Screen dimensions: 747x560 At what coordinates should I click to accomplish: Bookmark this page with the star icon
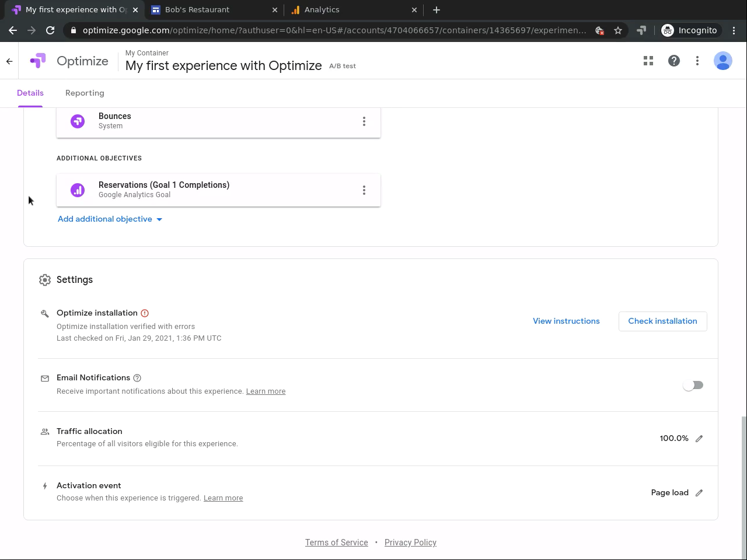coord(618,30)
